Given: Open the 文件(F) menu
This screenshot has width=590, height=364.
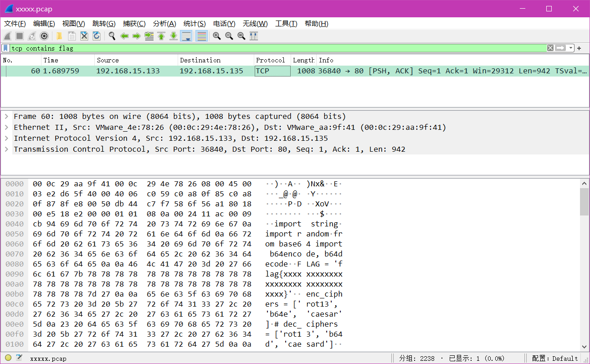Looking at the screenshot, I should coord(15,24).
